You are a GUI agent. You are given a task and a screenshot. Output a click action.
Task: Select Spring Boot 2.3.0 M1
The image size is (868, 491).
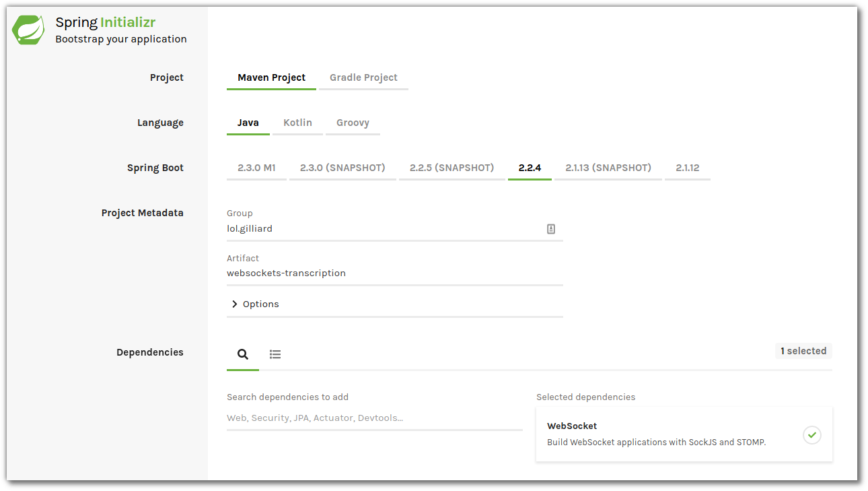[256, 168]
